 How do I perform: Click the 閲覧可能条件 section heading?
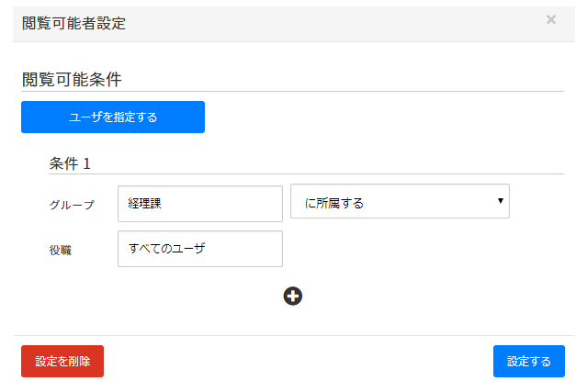tap(72, 79)
